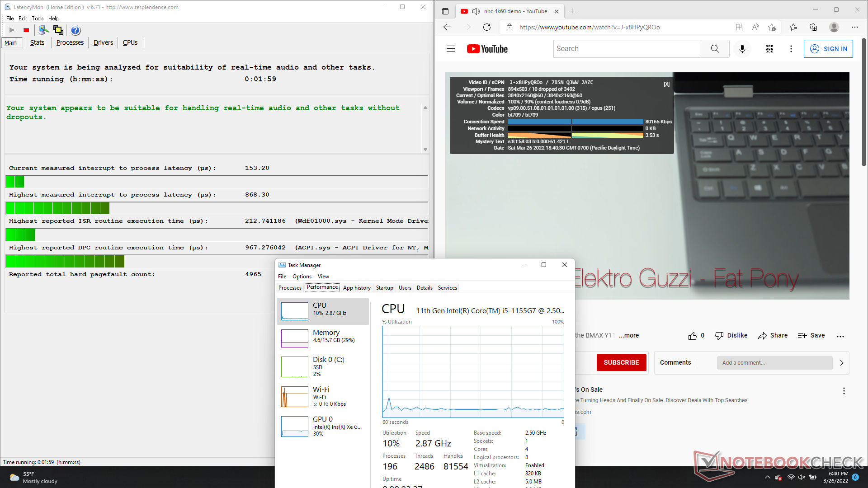The height and width of the screenshot is (488, 868).
Task: Click the YouTube Search input field
Action: 627,49
